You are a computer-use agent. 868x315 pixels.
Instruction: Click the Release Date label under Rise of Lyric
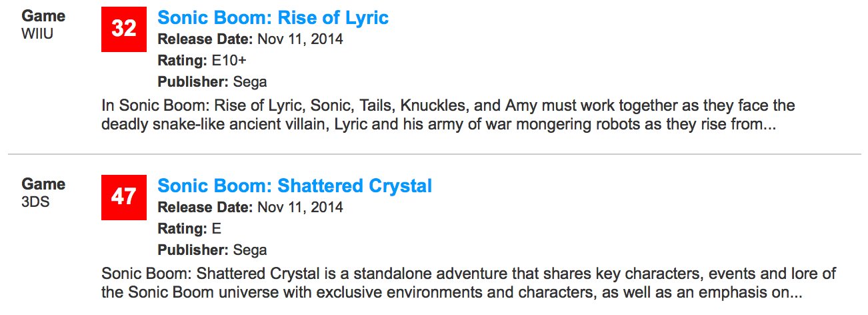pyautogui.click(x=205, y=39)
